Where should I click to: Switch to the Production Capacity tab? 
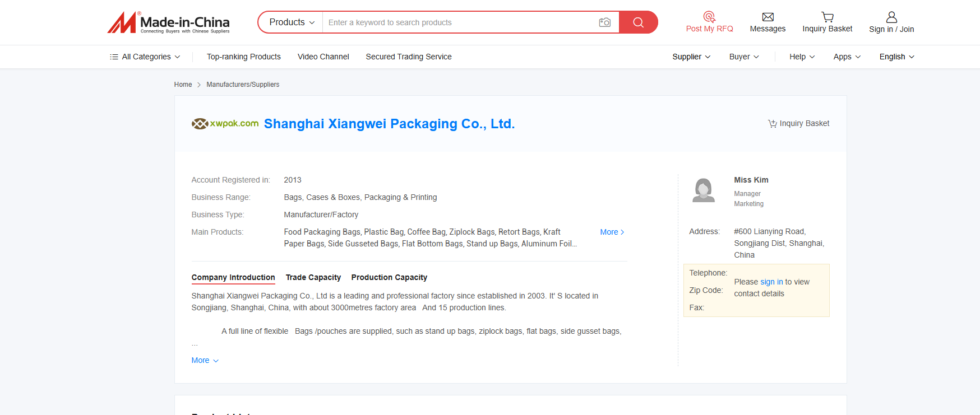point(389,277)
